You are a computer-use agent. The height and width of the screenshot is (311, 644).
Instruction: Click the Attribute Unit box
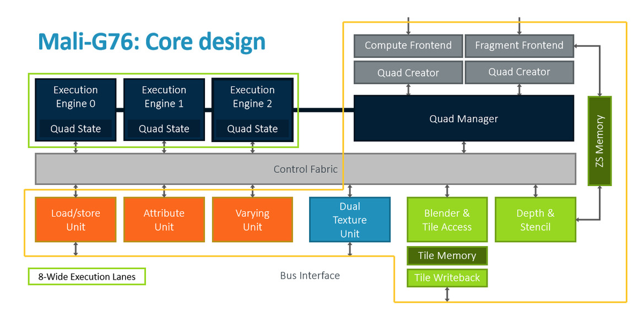164,220
